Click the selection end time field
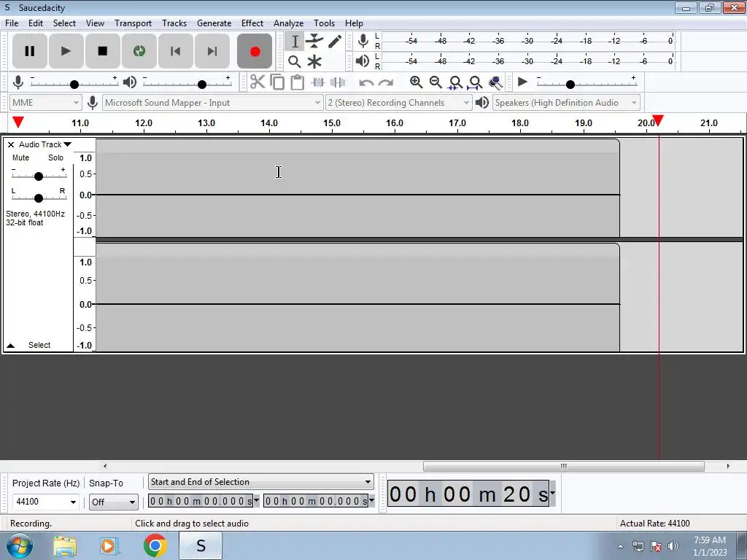 tap(317, 501)
